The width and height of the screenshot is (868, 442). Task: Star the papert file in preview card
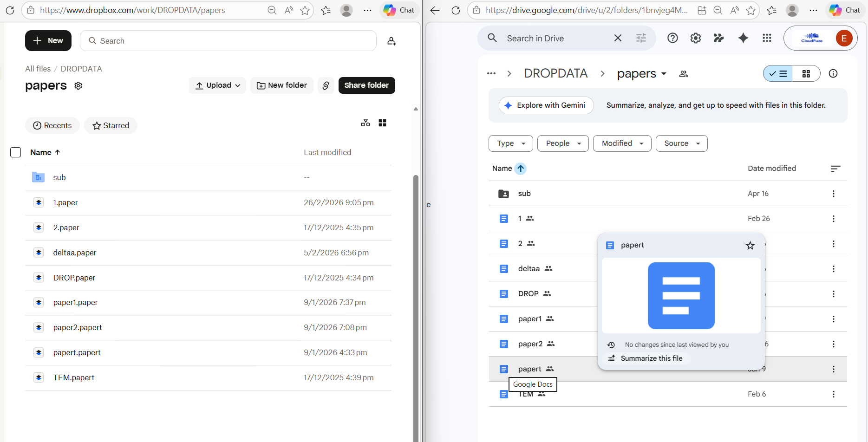pyautogui.click(x=750, y=245)
